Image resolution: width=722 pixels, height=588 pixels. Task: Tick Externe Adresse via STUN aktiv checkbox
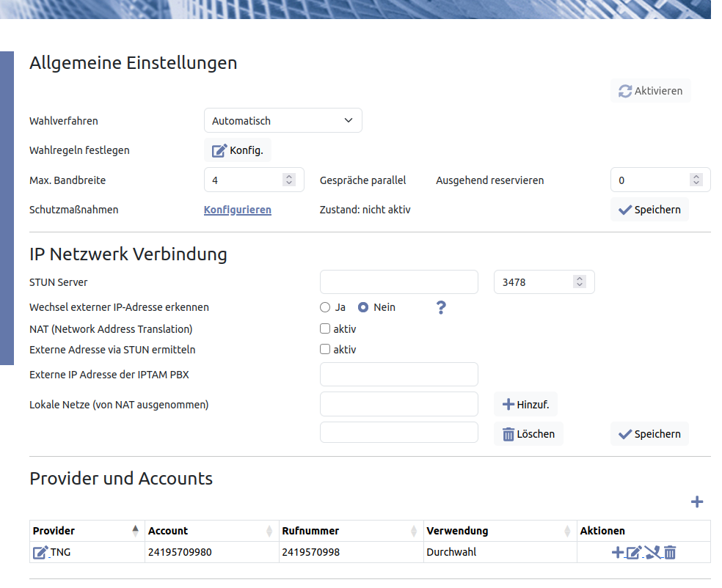325,350
